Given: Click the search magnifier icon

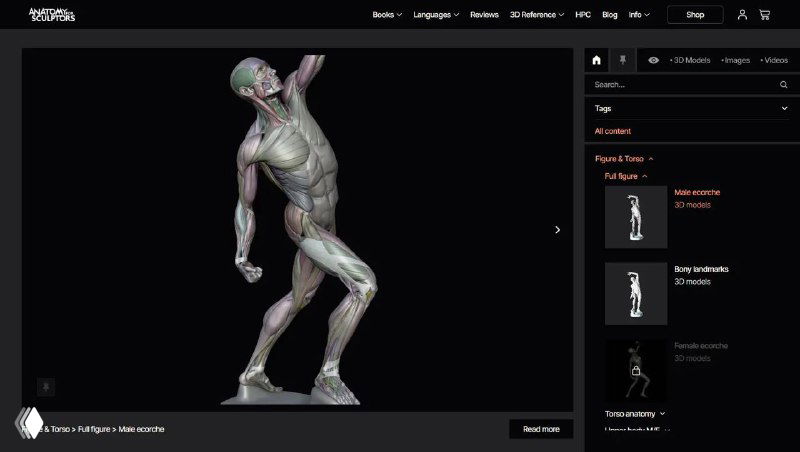Looking at the screenshot, I should [x=783, y=85].
